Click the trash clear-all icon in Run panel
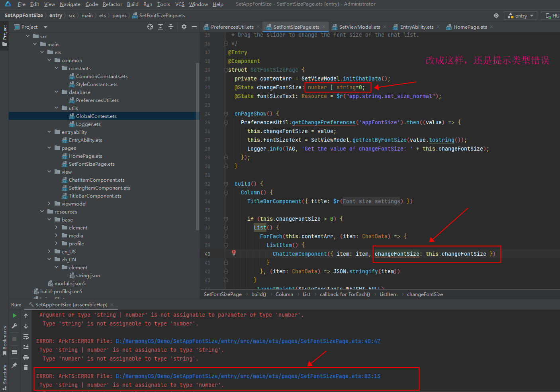 point(26,367)
